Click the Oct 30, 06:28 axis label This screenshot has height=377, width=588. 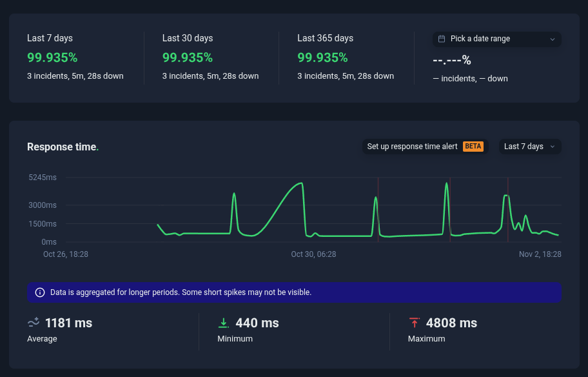pos(313,254)
